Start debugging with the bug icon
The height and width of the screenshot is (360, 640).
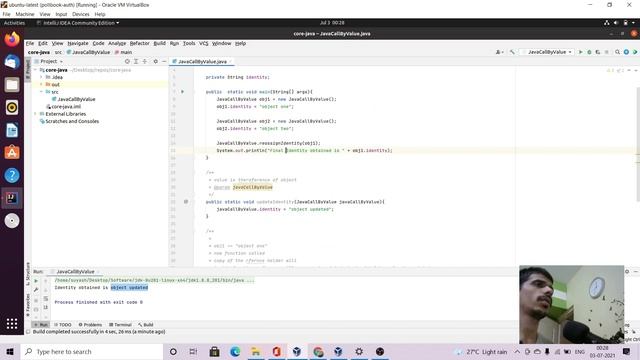point(589,52)
